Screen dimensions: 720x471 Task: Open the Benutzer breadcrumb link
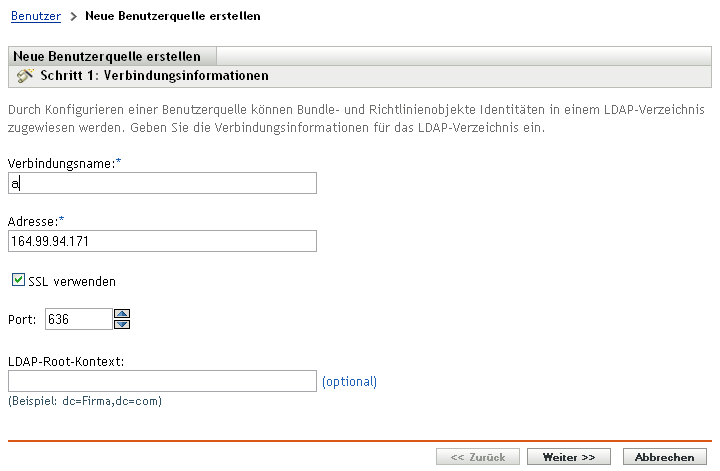(35, 17)
